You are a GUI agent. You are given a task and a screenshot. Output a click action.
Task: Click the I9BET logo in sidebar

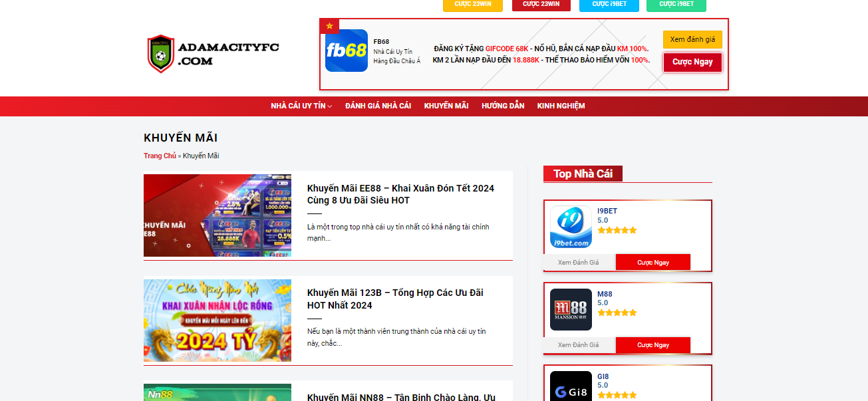click(571, 227)
